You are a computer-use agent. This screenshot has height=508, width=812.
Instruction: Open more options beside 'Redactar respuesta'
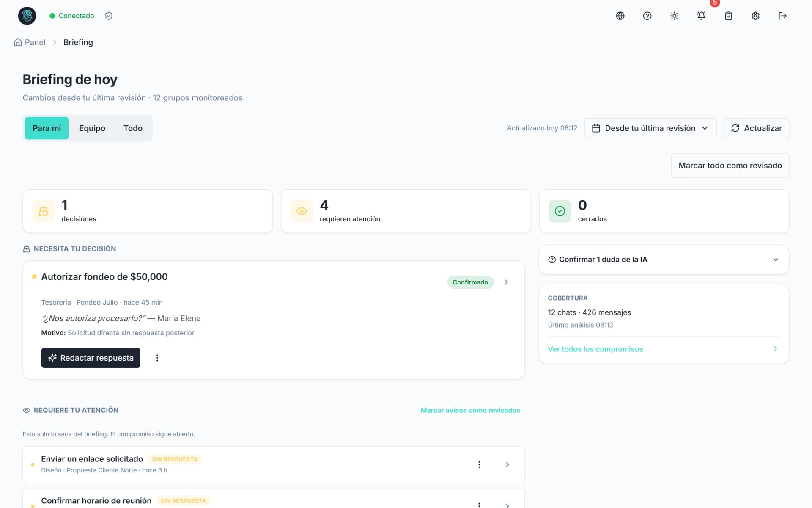coord(157,358)
